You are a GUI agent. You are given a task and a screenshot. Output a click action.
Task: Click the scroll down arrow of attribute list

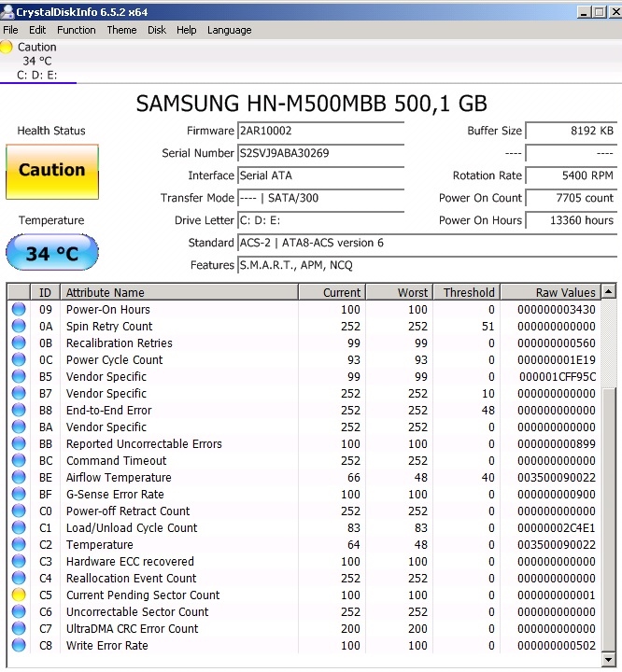608,659
